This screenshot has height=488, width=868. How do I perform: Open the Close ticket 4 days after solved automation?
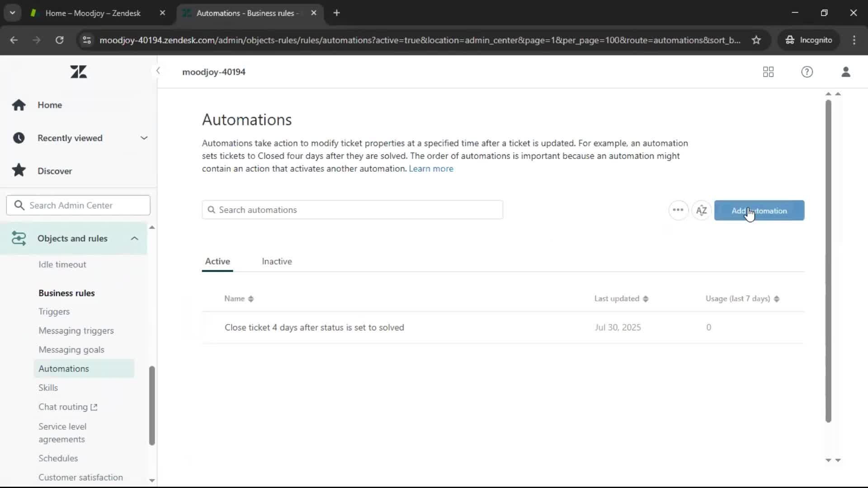[x=314, y=327]
